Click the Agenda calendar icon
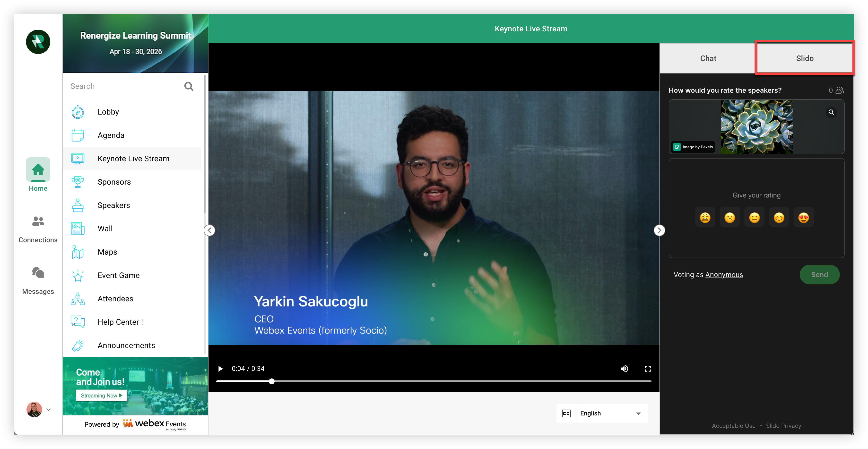The height and width of the screenshot is (449, 868). pyautogui.click(x=78, y=135)
